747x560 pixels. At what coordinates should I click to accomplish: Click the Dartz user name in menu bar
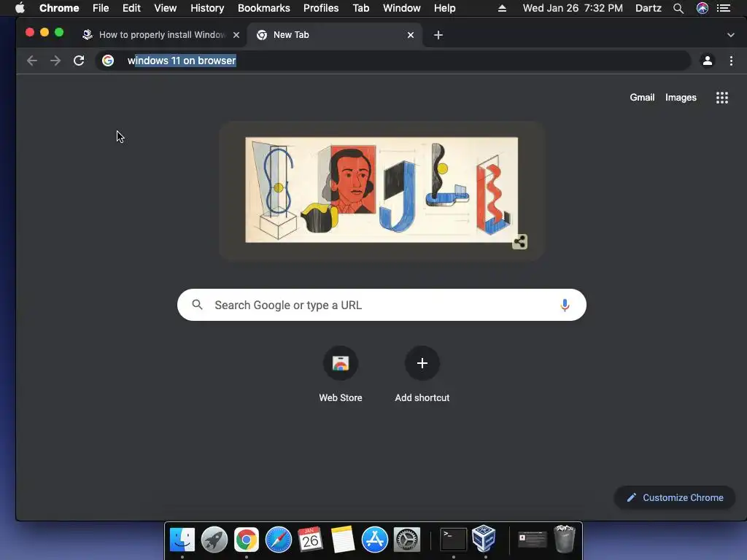click(649, 8)
